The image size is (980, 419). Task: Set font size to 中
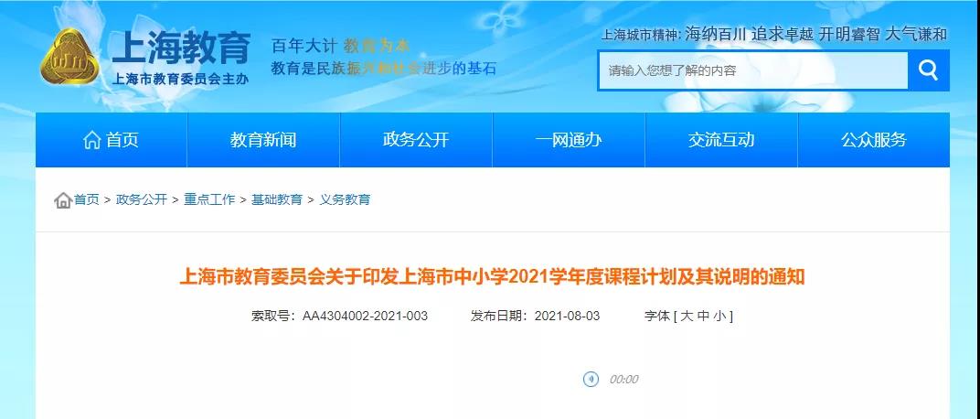(x=702, y=316)
